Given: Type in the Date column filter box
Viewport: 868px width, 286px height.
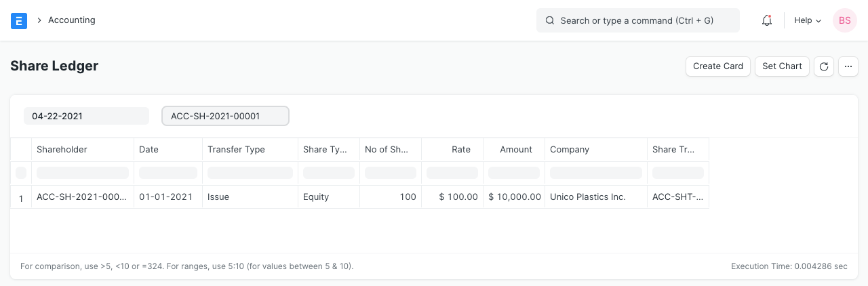Looking at the screenshot, I should [167, 173].
